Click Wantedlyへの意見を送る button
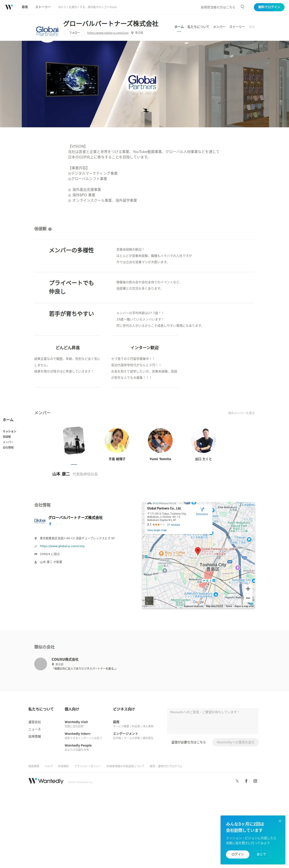Viewport: 289px width, 868px height. click(235, 742)
